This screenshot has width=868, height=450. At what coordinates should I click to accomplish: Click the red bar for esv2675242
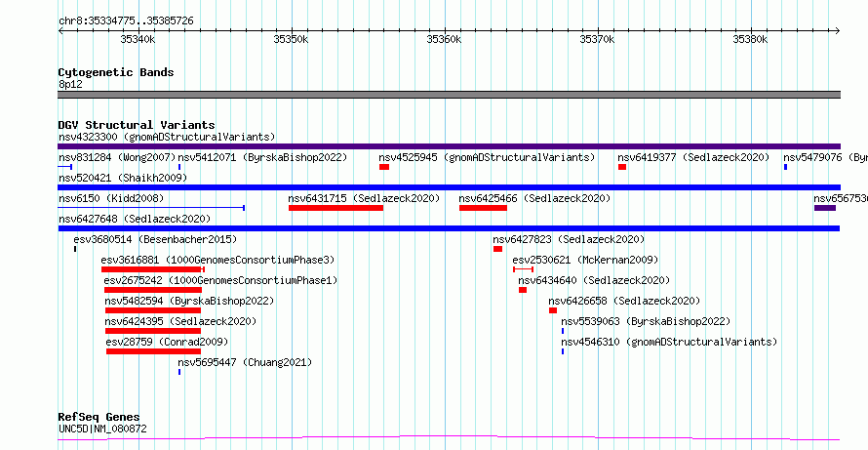point(153,290)
